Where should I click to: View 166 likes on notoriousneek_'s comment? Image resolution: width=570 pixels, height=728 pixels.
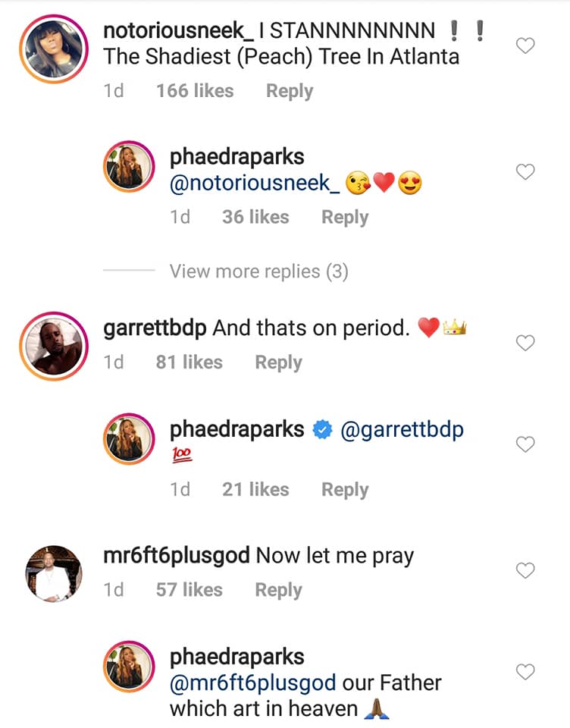point(193,91)
